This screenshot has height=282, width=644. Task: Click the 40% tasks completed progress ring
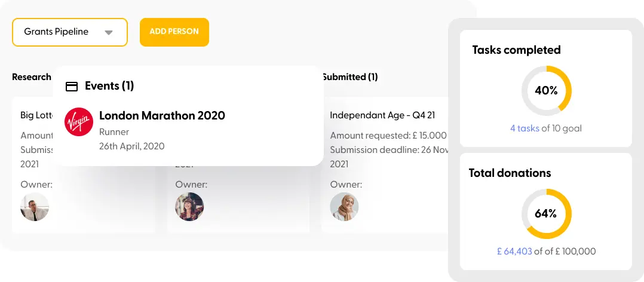click(546, 91)
